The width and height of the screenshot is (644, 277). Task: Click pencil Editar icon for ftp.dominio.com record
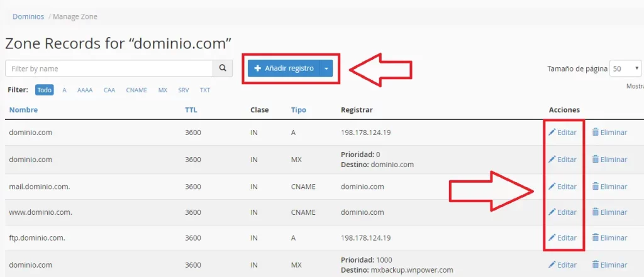tap(552, 237)
